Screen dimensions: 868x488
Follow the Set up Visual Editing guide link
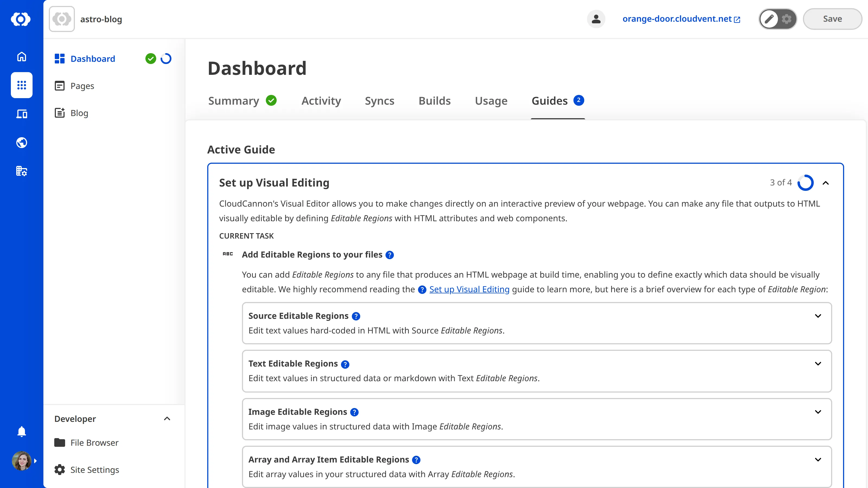(x=469, y=289)
